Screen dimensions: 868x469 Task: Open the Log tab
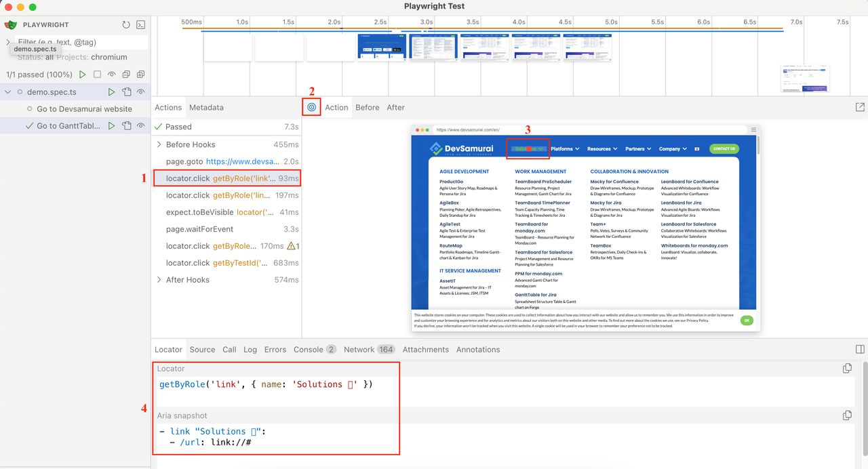pos(250,350)
